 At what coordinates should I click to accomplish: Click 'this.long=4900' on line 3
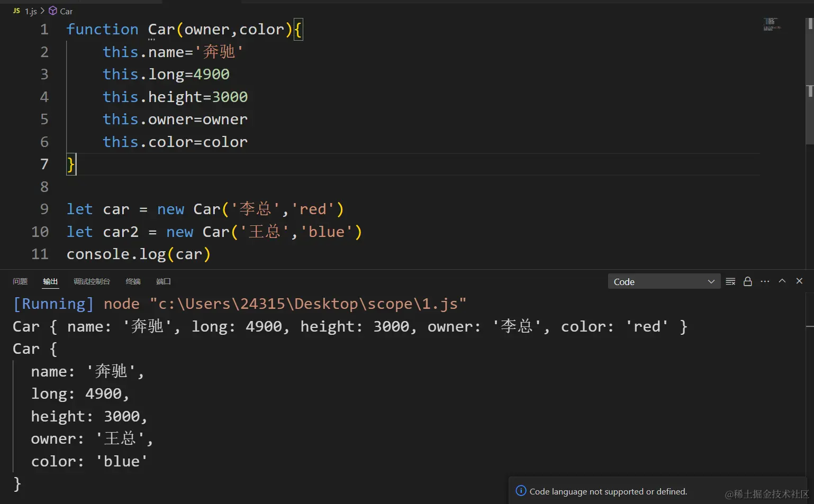[166, 75]
